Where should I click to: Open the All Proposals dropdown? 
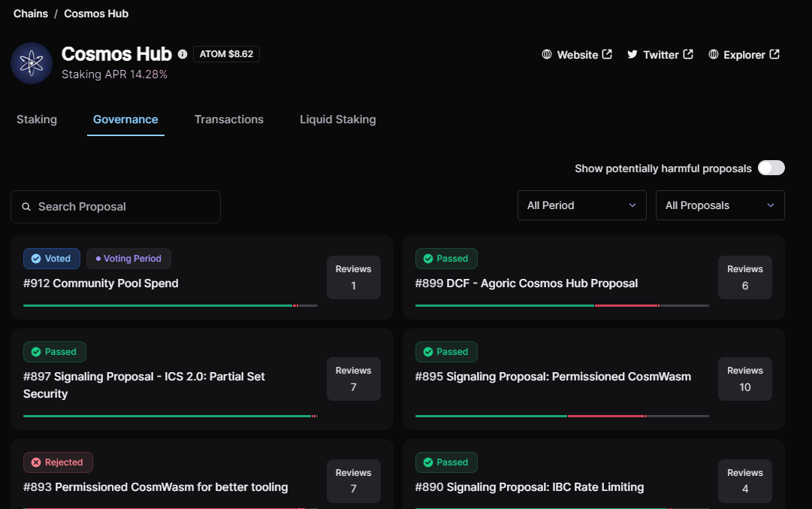click(720, 205)
